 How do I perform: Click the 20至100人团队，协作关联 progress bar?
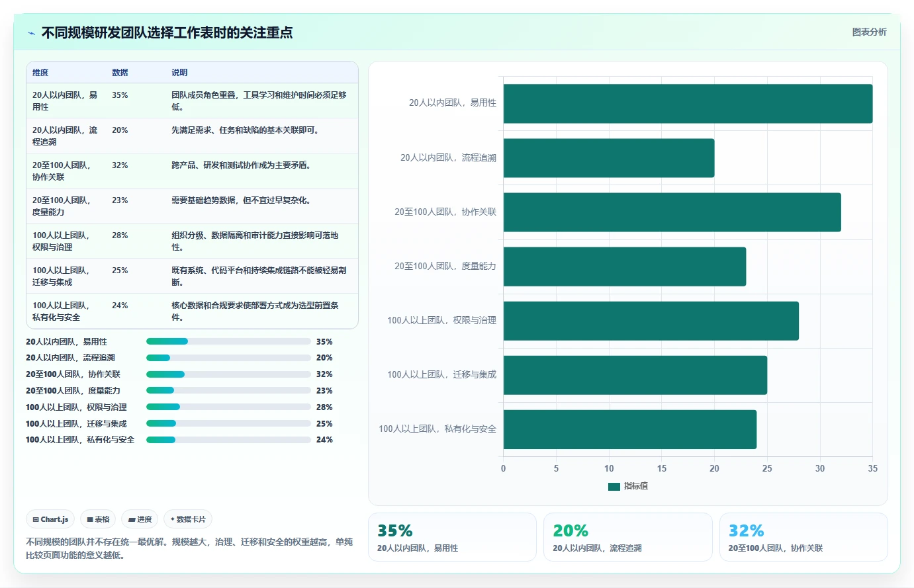tap(228, 374)
